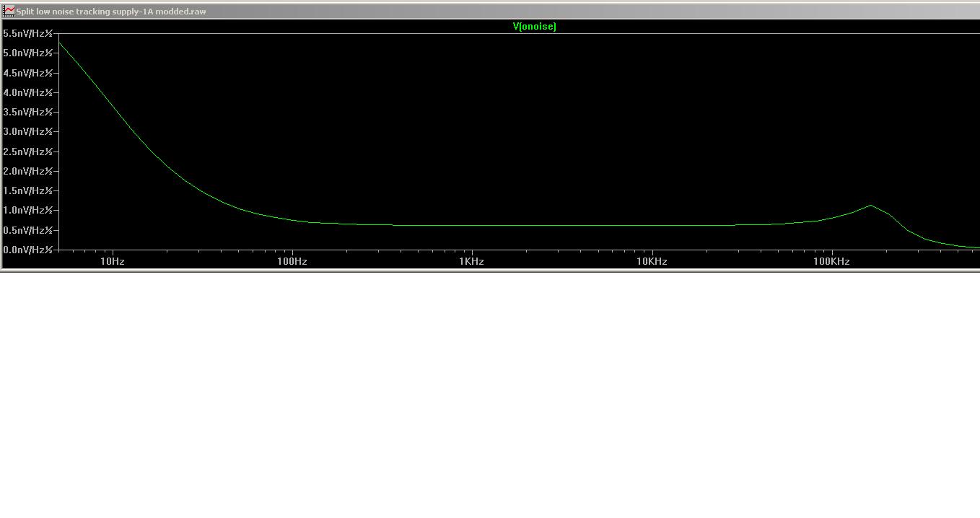980x518 pixels.
Task: Click the V(onoise) trace label
Action: pos(534,27)
